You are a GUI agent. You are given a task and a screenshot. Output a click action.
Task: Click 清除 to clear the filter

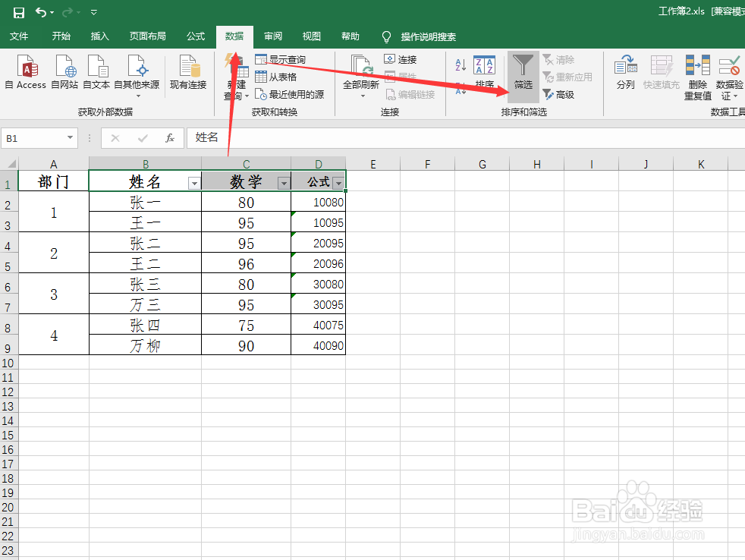pyautogui.click(x=558, y=60)
